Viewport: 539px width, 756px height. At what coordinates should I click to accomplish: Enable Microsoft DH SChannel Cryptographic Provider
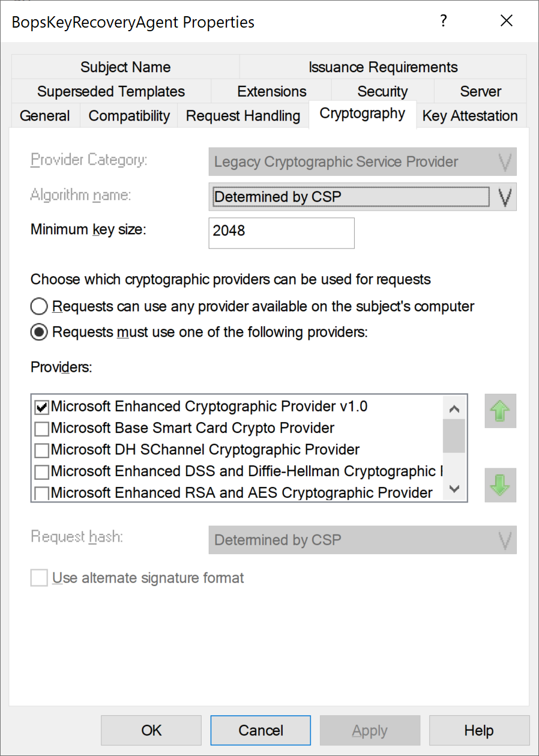click(x=42, y=450)
